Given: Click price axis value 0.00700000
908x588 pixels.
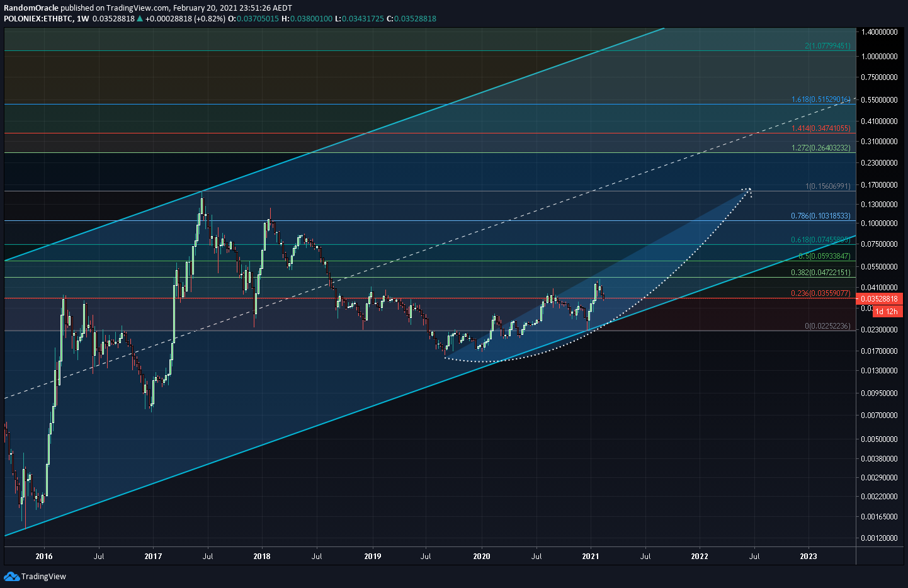Looking at the screenshot, I should point(879,416).
